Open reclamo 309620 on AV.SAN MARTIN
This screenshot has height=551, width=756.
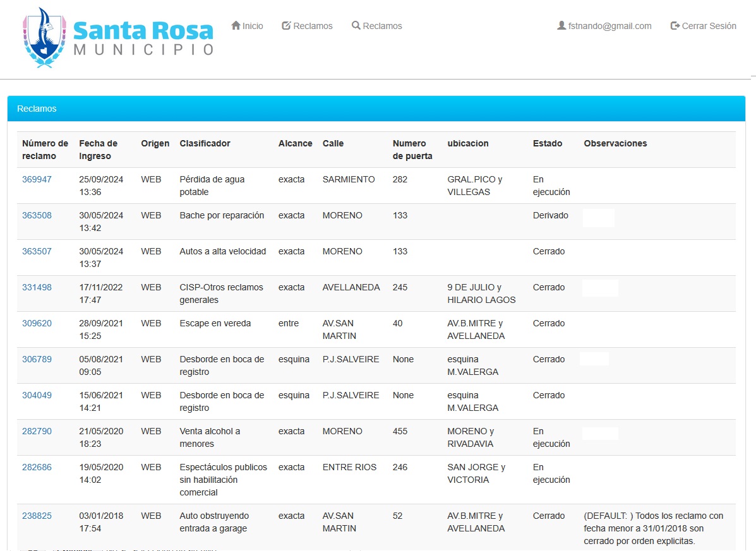point(36,323)
